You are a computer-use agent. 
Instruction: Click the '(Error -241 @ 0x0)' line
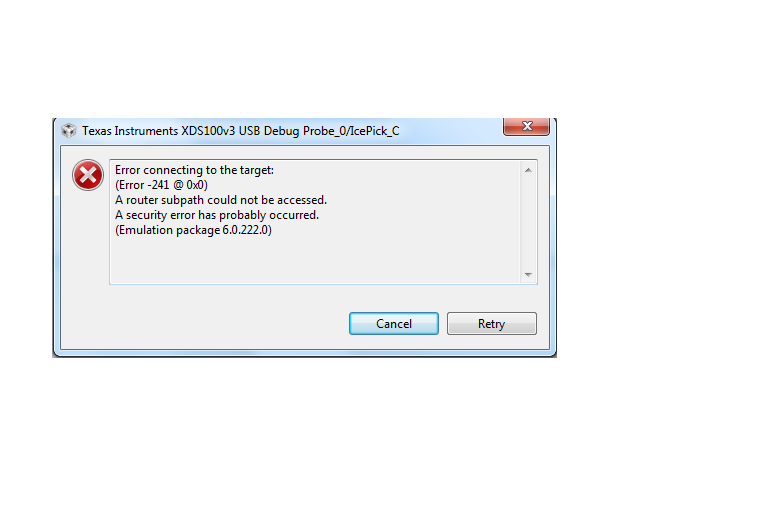click(x=161, y=185)
